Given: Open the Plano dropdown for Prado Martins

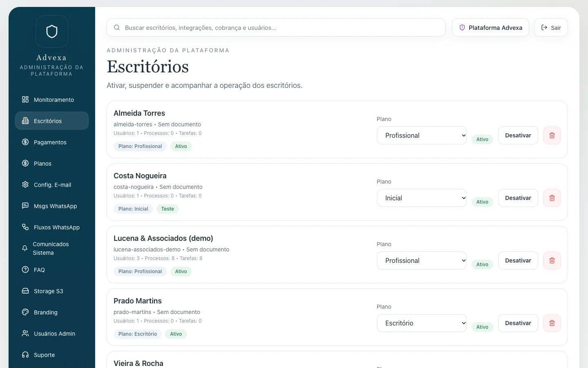Looking at the screenshot, I should (422, 323).
